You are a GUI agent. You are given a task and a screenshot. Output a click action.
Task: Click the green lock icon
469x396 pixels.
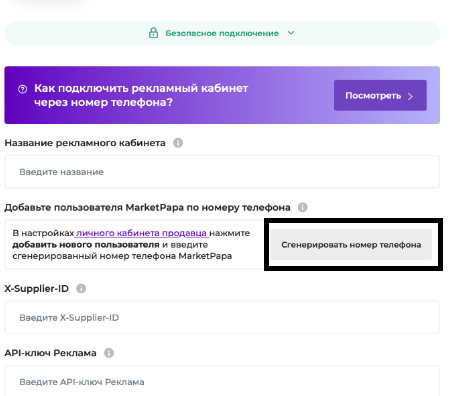(153, 33)
